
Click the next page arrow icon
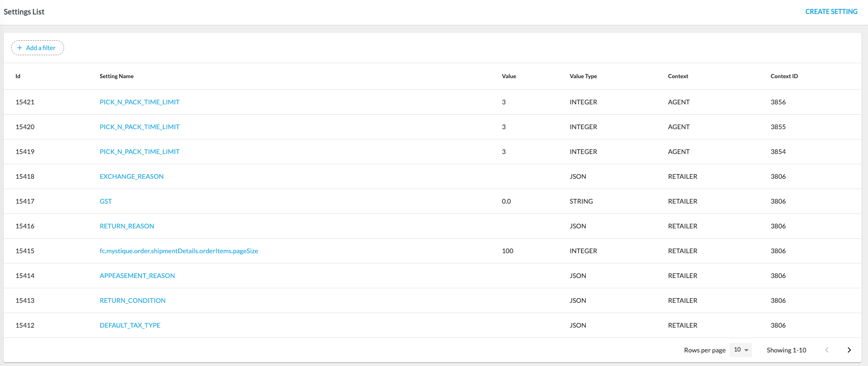pyautogui.click(x=849, y=350)
